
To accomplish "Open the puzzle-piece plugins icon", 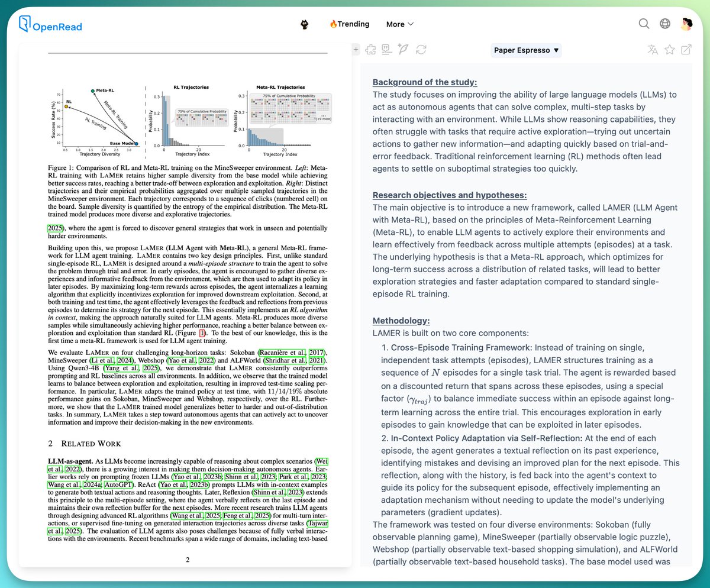I will click(x=371, y=50).
